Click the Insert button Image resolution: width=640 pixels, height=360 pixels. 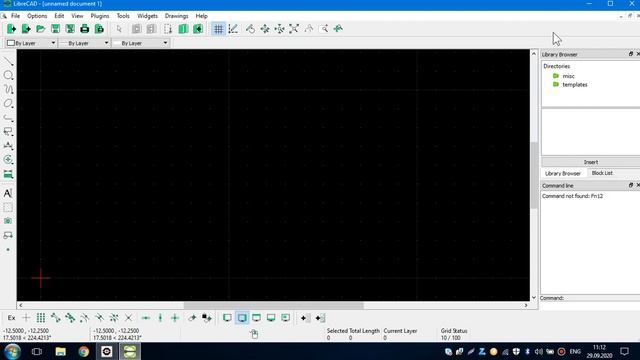coord(591,162)
